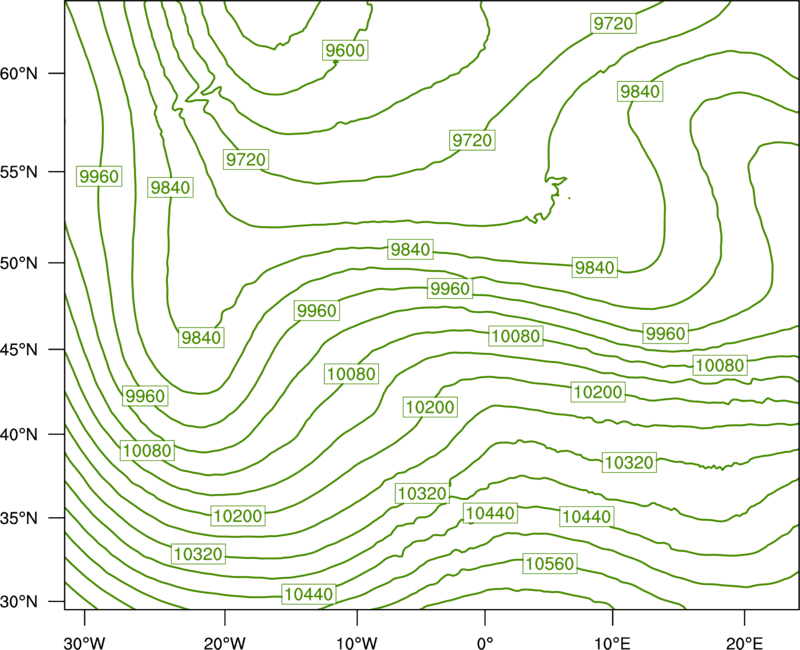Pick the easternmost 10200 contour label
The height and width of the screenshot is (650, 800).
pyautogui.click(x=598, y=392)
